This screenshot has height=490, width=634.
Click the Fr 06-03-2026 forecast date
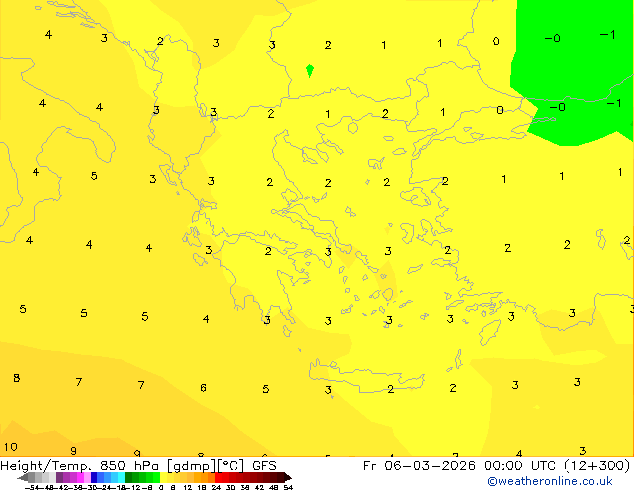pyautogui.click(x=419, y=465)
